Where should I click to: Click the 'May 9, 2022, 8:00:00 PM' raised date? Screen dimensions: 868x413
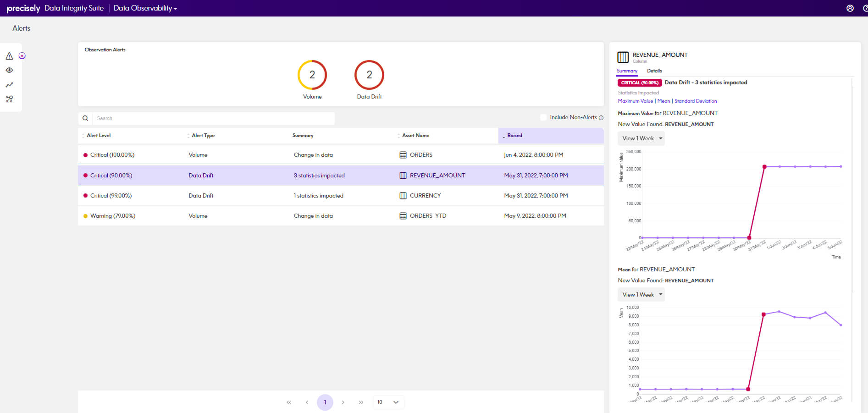(x=535, y=216)
